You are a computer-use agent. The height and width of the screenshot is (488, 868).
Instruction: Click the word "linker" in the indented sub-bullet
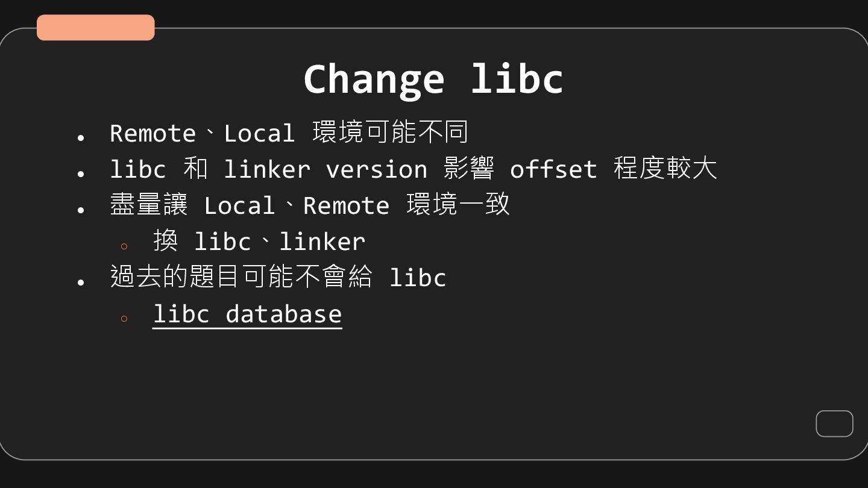[x=322, y=242]
